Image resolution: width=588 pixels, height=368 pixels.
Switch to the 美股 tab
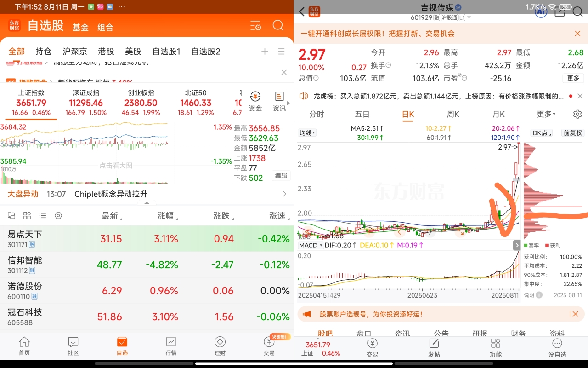coord(133,52)
